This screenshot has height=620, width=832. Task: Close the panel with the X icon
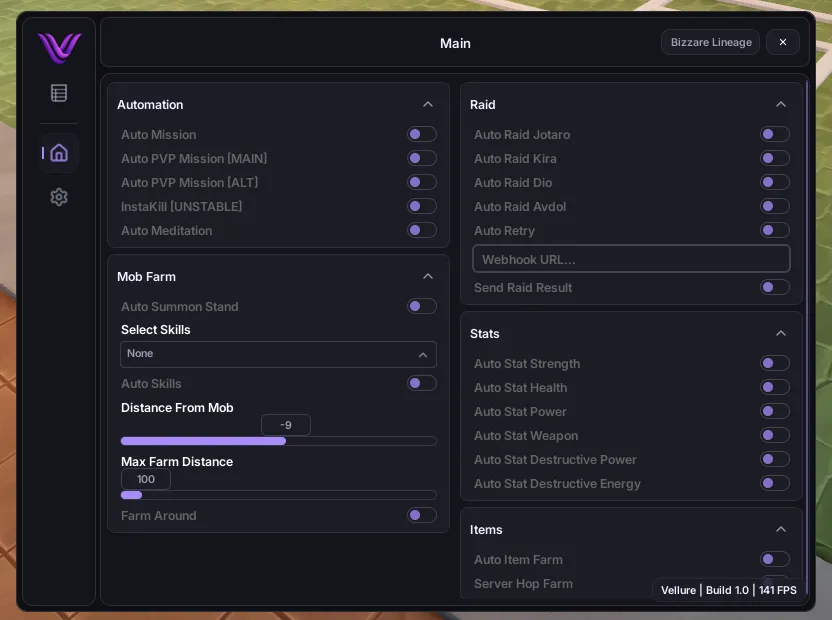pos(783,42)
